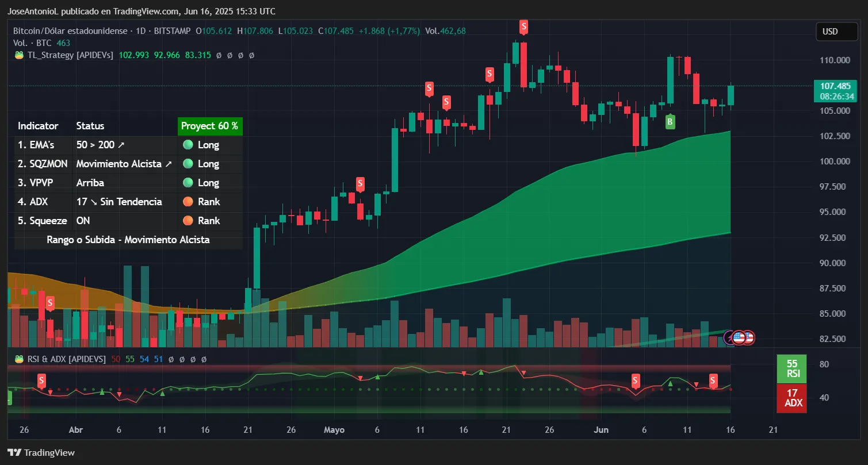Screen dimensions: 868x465
Task: Open the USD currency selector
Action: pyautogui.click(x=836, y=32)
